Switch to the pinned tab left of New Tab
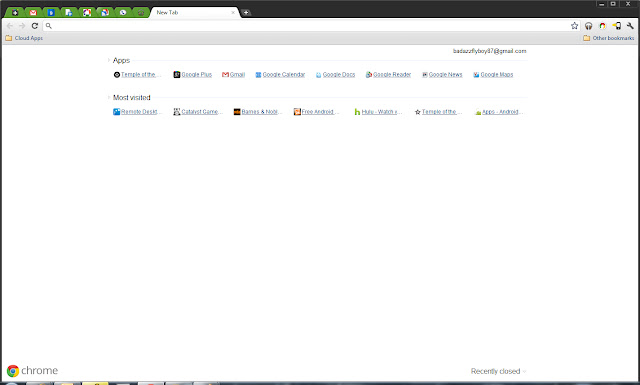Image resolution: width=640 pixels, height=385 pixels. pos(141,13)
